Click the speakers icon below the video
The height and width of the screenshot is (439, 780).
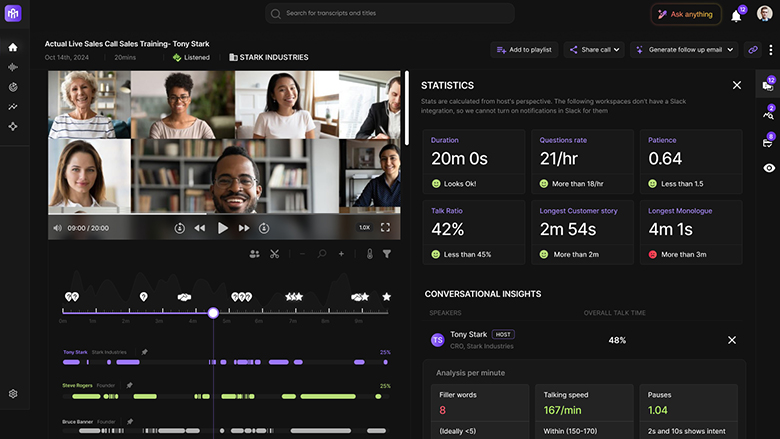tap(254, 254)
